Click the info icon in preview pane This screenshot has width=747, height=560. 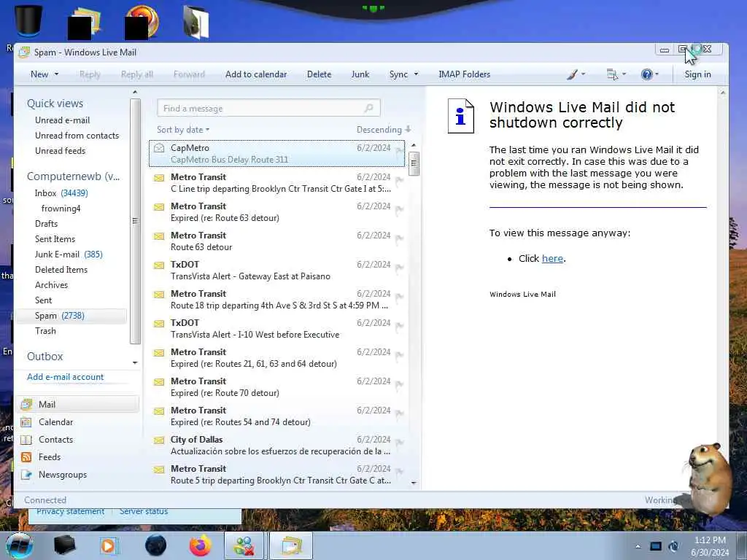(461, 116)
